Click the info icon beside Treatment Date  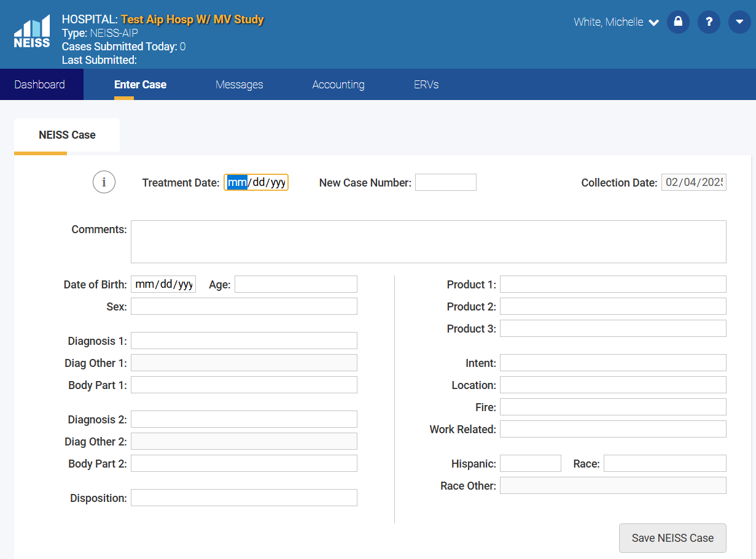[x=104, y=182]
